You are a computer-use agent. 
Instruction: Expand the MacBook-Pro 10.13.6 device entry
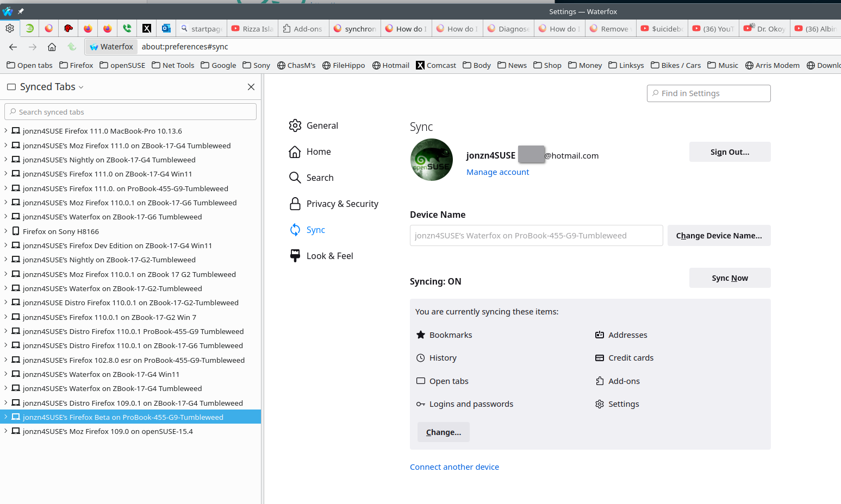pos(6,131)
